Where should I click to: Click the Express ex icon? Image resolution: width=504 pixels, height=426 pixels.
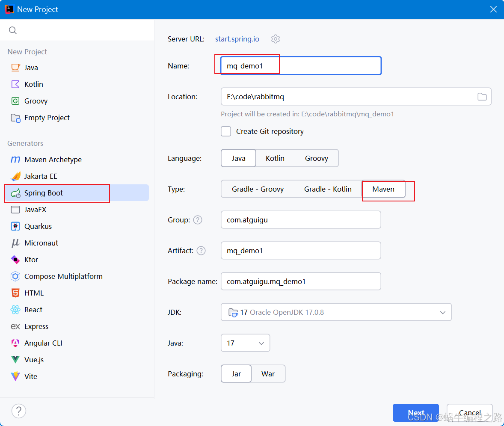(15, 326)
